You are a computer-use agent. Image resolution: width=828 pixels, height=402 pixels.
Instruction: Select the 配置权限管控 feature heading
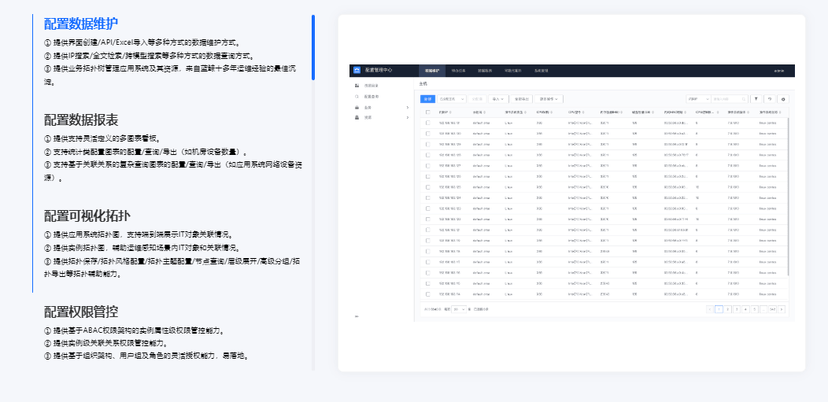coord(81,312)
